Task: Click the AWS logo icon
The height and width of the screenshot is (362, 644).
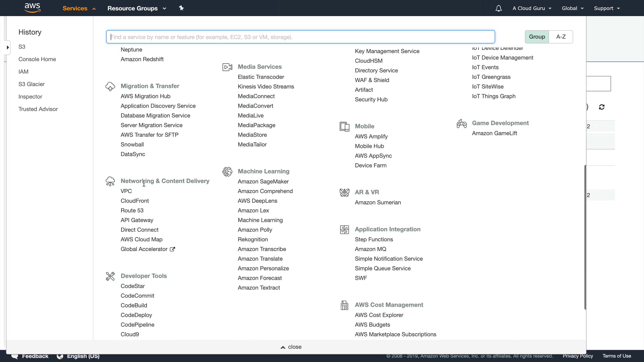Action: click(x=33, y=8)
